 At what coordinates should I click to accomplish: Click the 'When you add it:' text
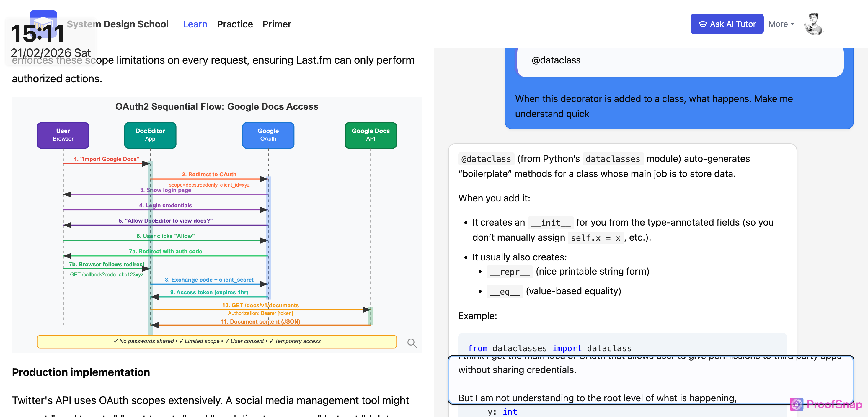(x=494, y=198)
